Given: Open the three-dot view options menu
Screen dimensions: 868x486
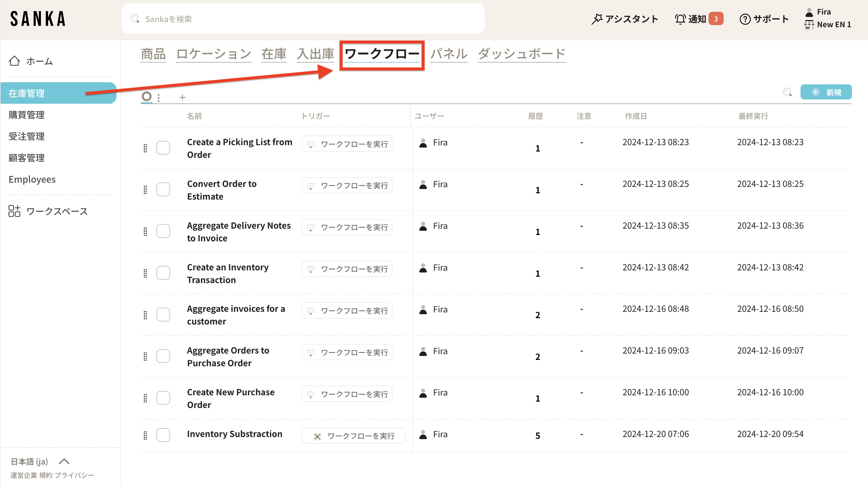Looking at the screenshot, I should pos(159,97).
